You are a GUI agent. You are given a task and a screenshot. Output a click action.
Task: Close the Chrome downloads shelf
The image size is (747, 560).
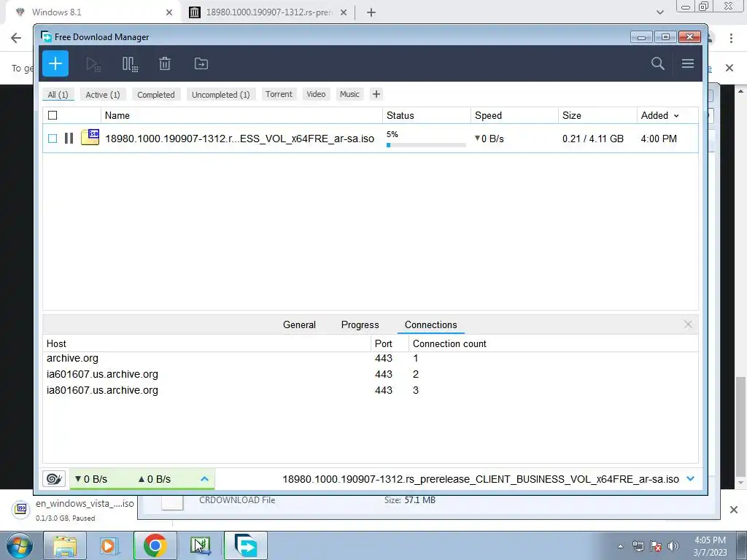click(x=734, y=510)
